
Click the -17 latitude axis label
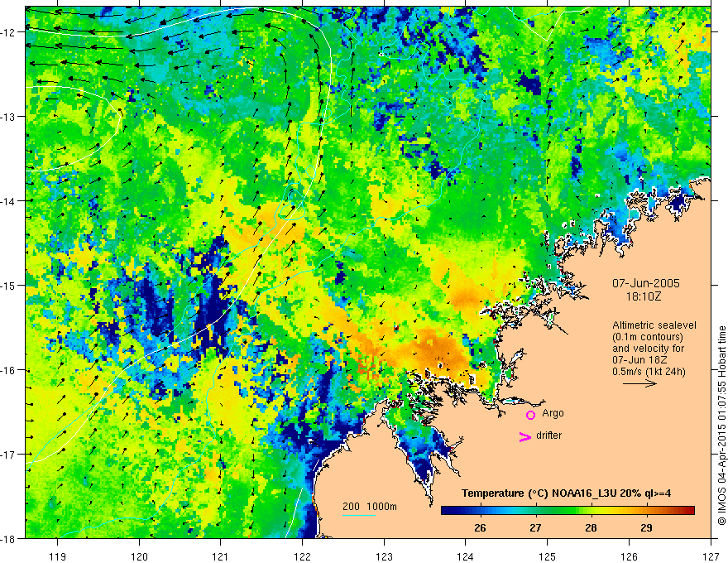8,455
